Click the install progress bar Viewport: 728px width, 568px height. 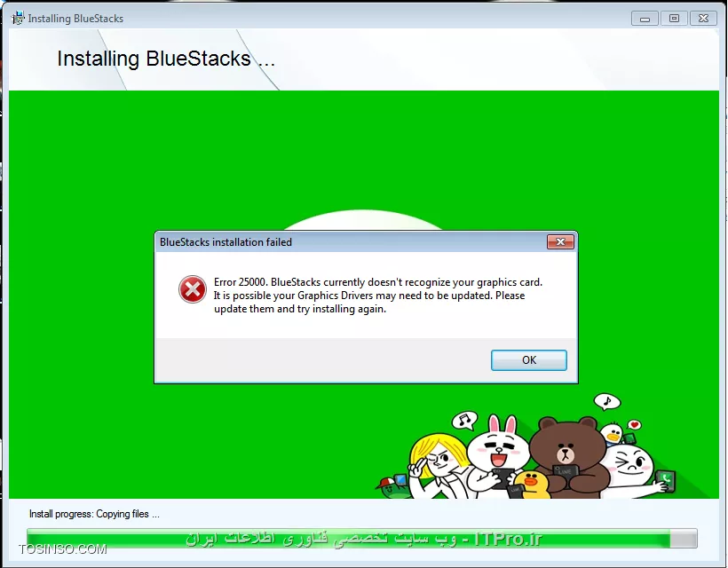coord(362,539)
